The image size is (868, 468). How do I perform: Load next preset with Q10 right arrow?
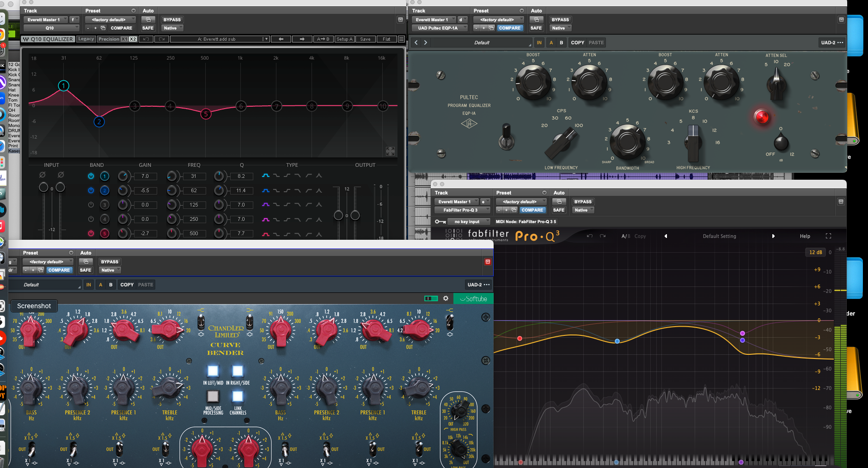click(x=302, y=39)
